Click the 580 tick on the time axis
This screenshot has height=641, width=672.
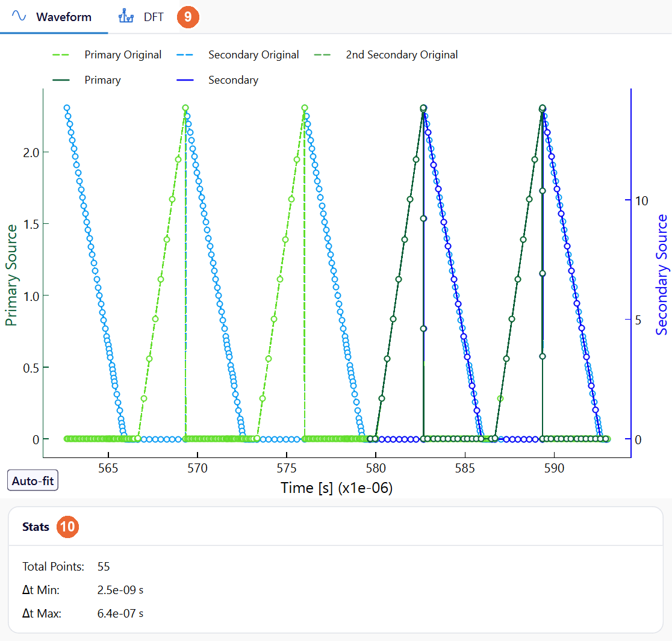[375, 468]
